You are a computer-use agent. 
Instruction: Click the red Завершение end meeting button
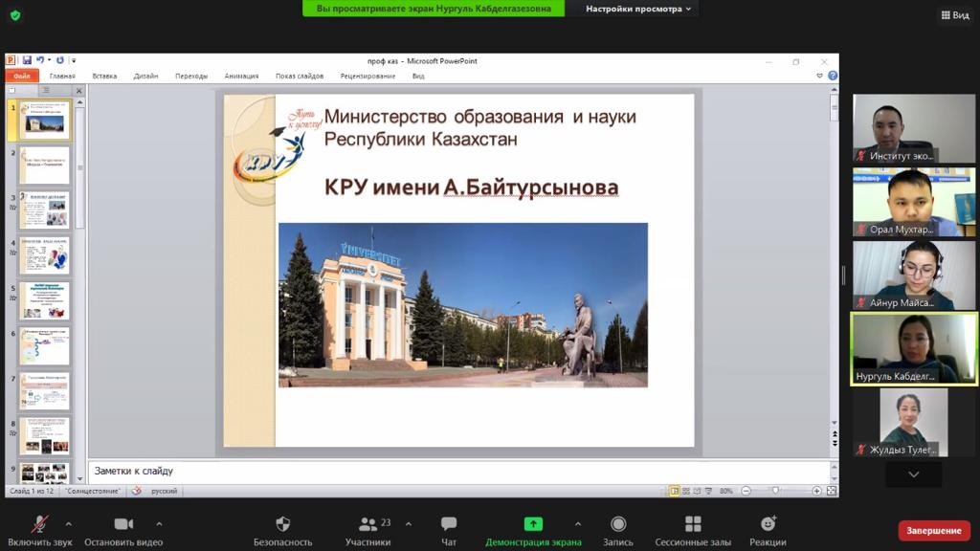[934, 530]
